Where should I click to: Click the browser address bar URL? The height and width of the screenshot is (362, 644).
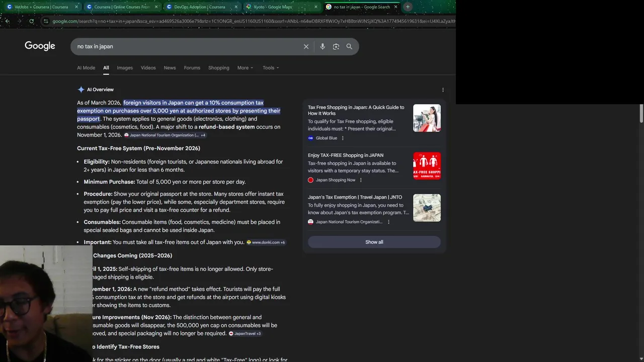(x=253, y=21)
